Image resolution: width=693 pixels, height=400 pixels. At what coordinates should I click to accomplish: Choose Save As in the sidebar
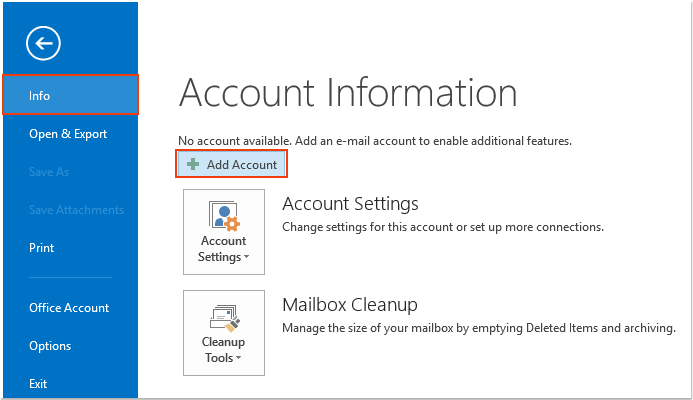(49, 172)
